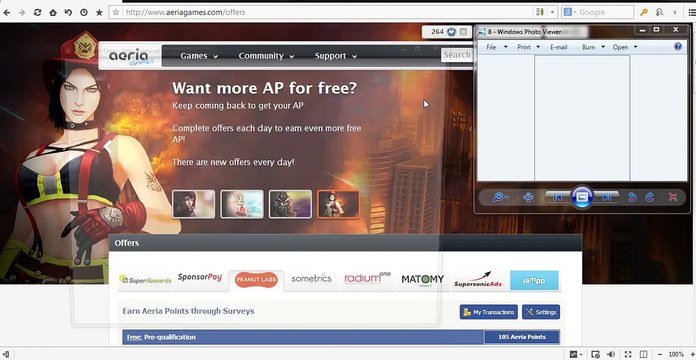
Task: Open the Open menu in Photo Viewer
Action: click(x=625, y=47)
